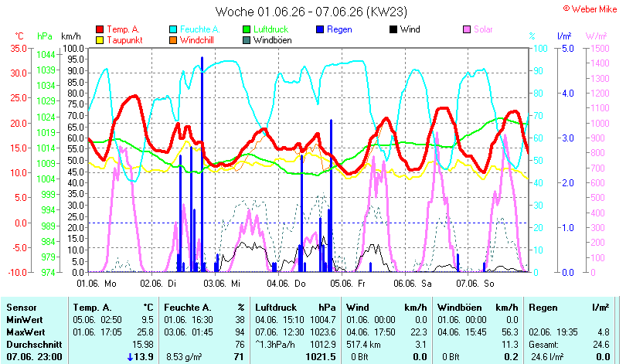Click the 05.06. Fr date label

(347, 284)
